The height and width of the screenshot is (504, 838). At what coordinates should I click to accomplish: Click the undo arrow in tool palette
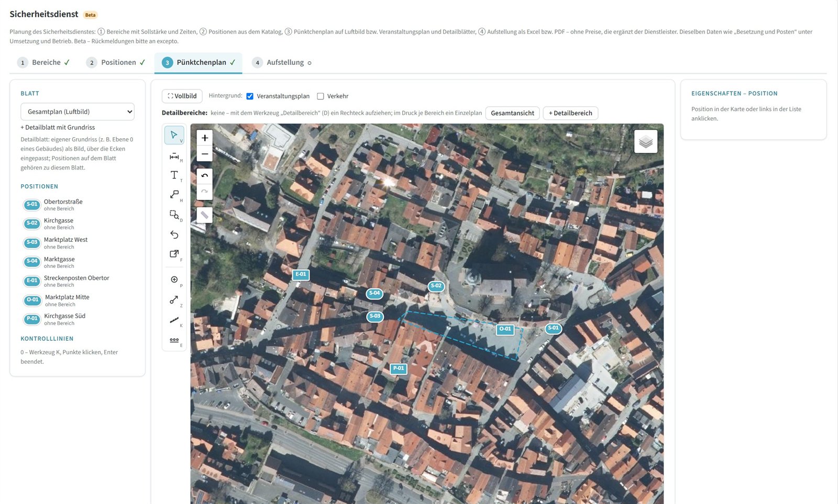[x=174, y=234]
